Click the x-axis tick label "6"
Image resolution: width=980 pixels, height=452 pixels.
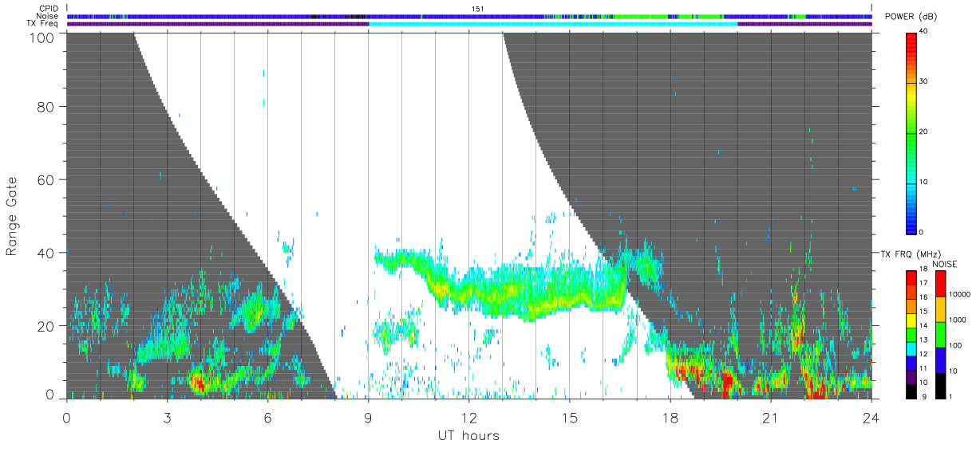[267, 417]
